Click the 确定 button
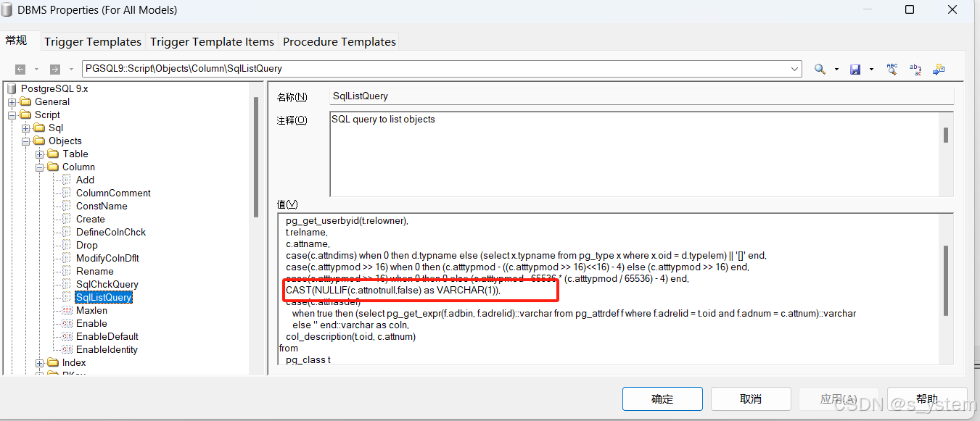Screen dimensions: 980x421 coord(662,399)
